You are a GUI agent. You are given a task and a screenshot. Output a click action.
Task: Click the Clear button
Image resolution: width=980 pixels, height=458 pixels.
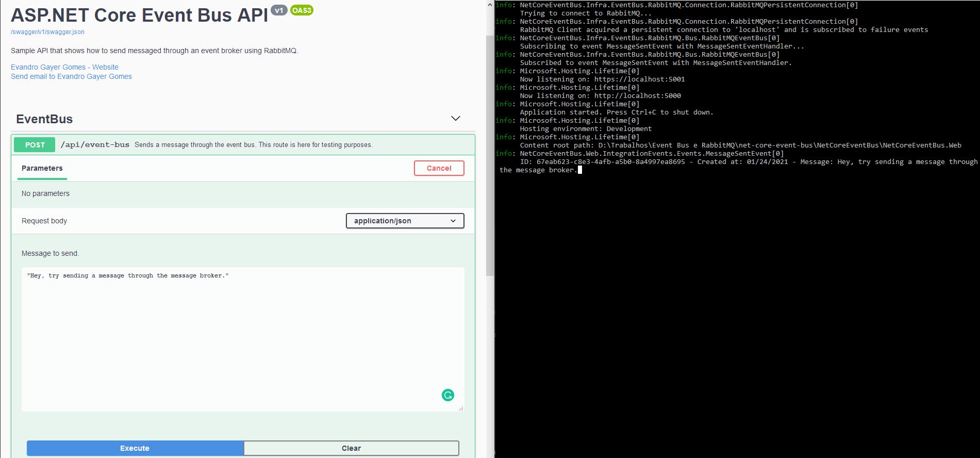tap(352, 448)
